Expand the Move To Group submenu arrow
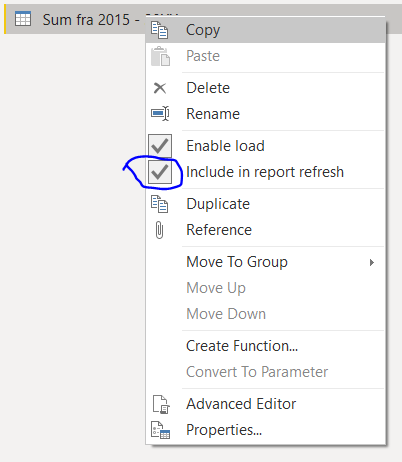This screenshot has width=402, height=462. (372, 262)
